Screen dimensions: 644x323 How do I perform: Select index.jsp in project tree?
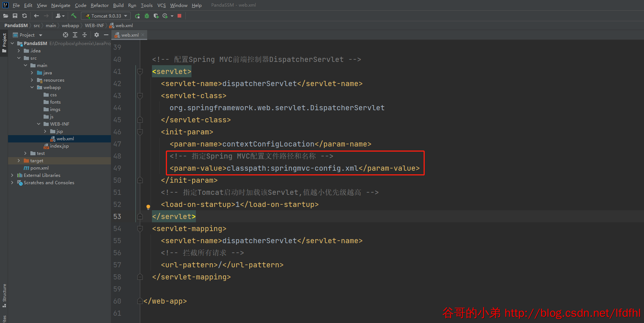(56, 146)
